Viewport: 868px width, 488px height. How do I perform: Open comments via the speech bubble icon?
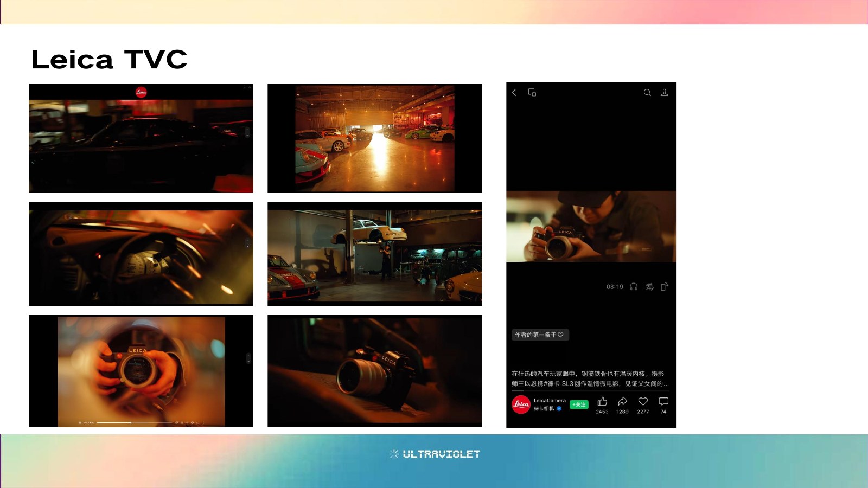663,402
